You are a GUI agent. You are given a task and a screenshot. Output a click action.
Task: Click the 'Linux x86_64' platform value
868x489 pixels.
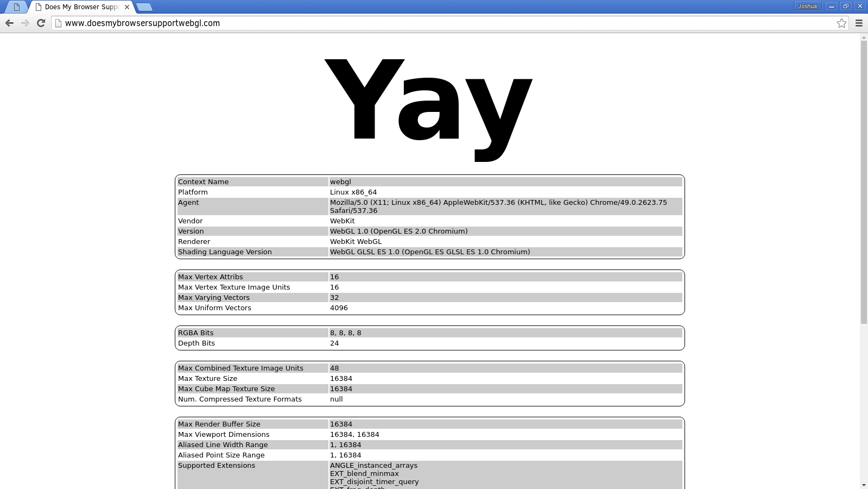pyautogui.click(x=353, y=192)
